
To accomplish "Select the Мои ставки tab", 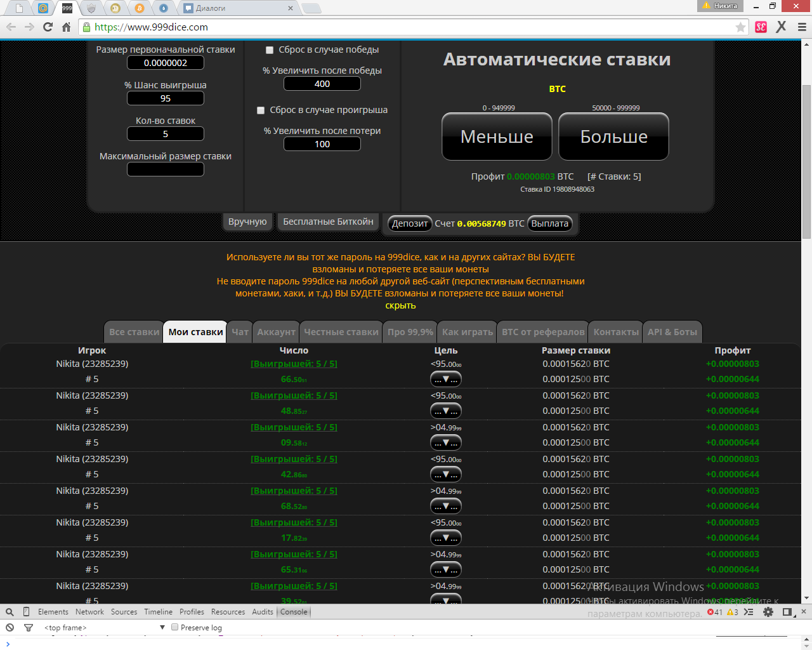I will pyautogui.click(x=195, y=332).
